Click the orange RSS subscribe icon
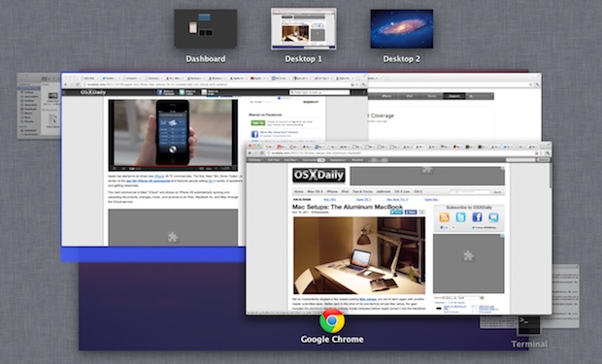Screen dimensions: 602x364 pos(444,217)
